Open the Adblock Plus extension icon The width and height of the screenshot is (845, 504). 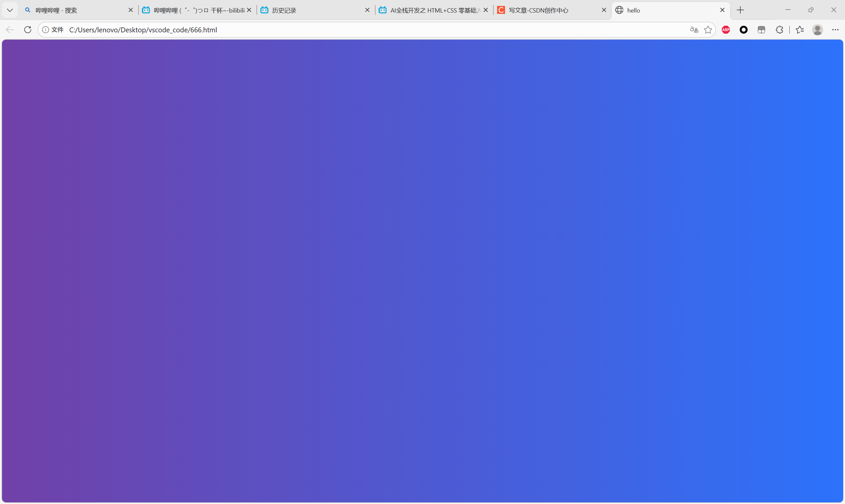tap(726, 30)
